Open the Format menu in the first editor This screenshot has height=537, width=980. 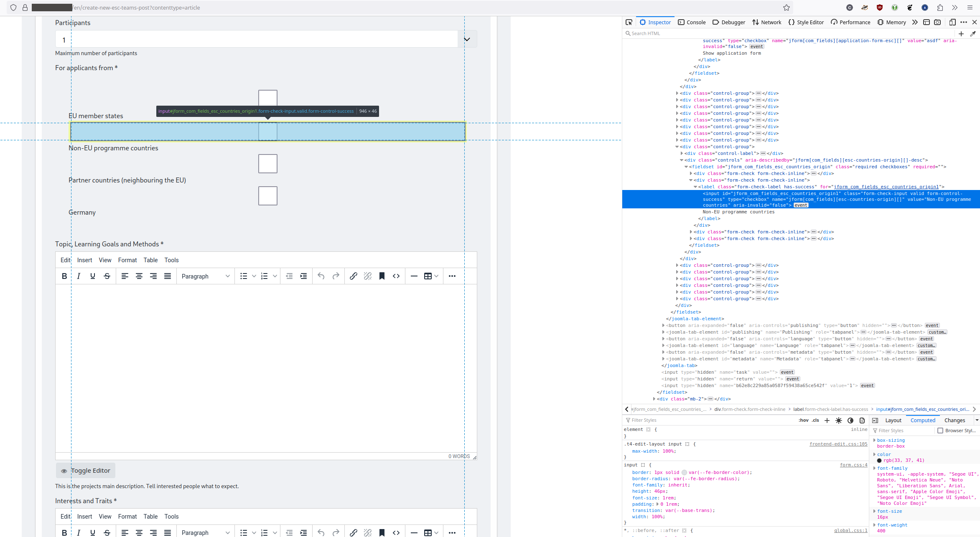coord(127,260)
